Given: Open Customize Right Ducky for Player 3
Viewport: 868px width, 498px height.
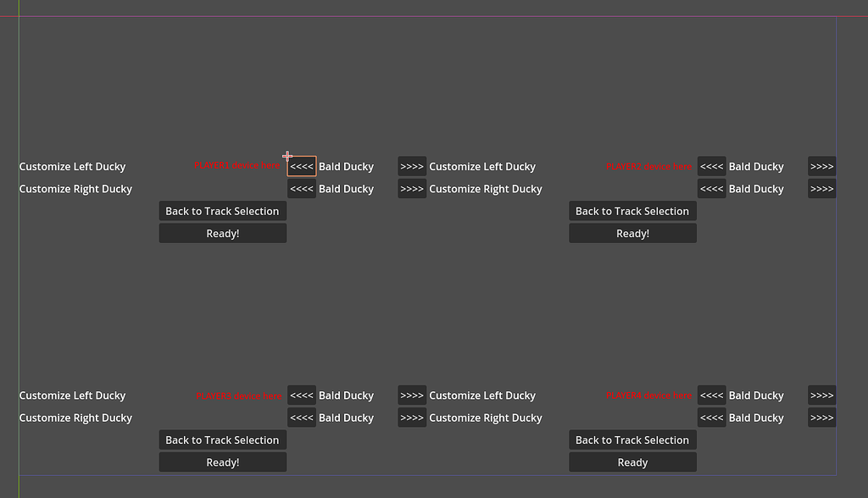Looking at the screenshot, I should [x=75, y=417].
